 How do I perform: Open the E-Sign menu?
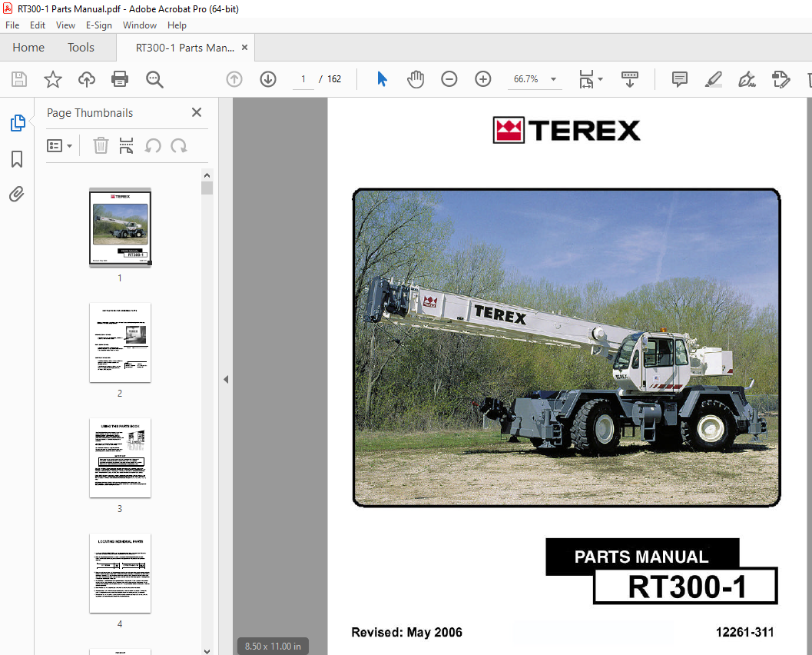pos(98,25)
